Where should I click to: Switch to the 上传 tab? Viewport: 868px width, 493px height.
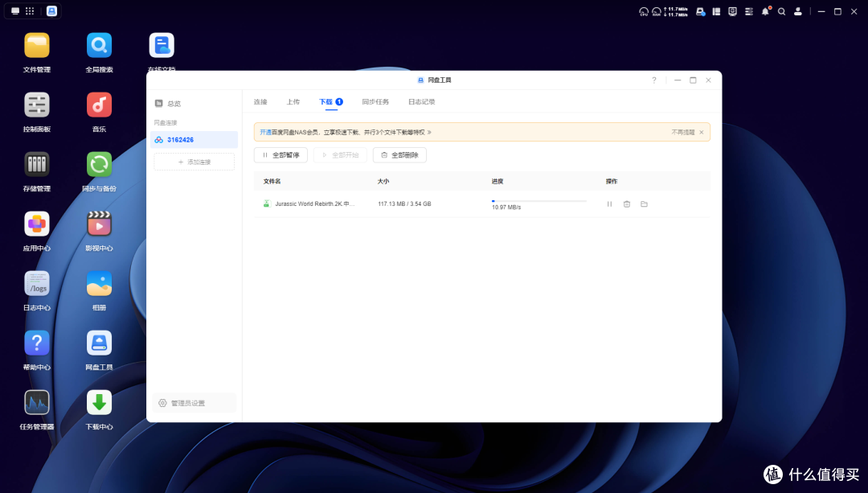pos(293,102)
